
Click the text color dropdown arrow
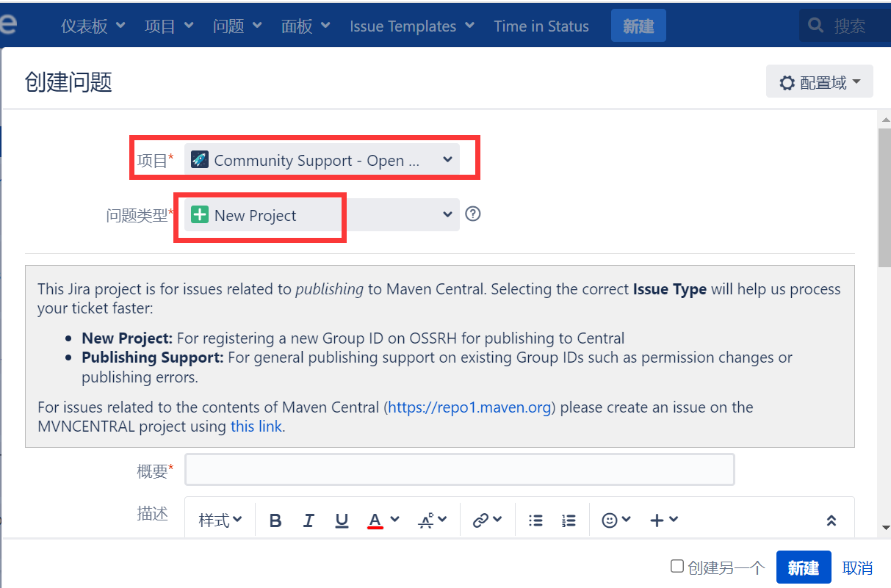[395, 520]
